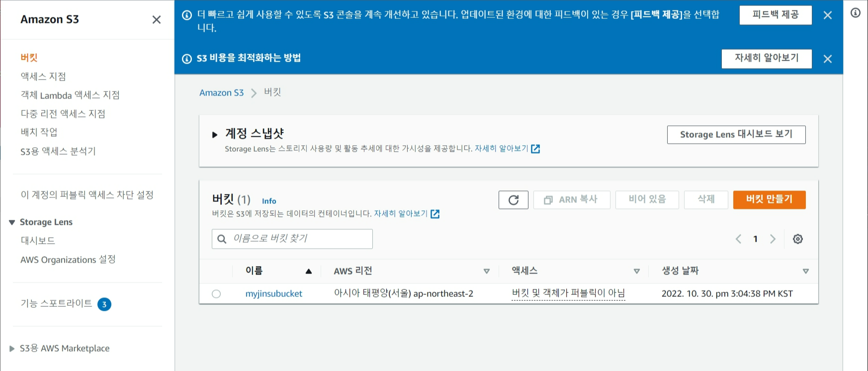Image resolution: width=868 pixels, height=371 pixels.
Task: Click info icon beside S3 비용을 최적화하는 방법
Action: (187, 59)
